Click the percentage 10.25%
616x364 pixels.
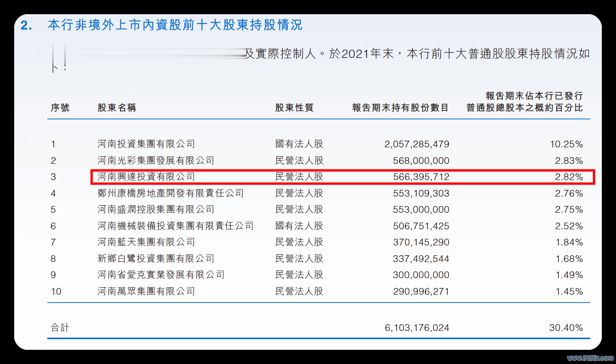[566, 144]
